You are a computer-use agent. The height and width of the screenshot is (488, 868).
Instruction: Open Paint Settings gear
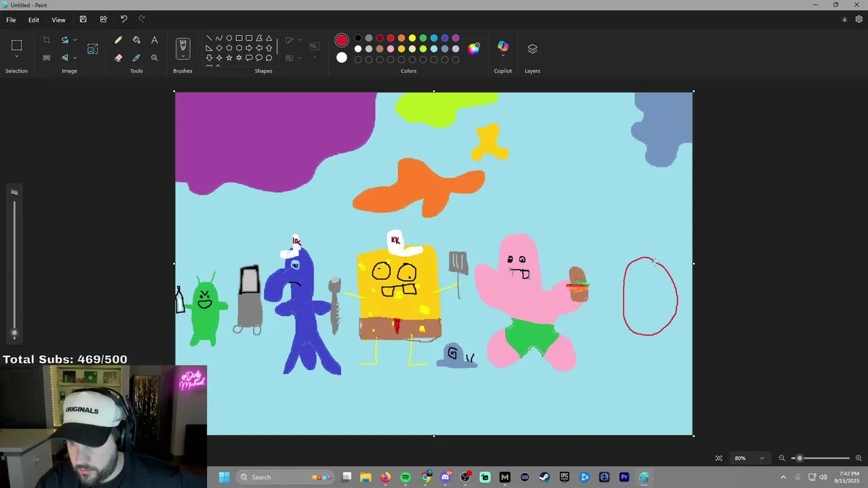pos(859,20)
